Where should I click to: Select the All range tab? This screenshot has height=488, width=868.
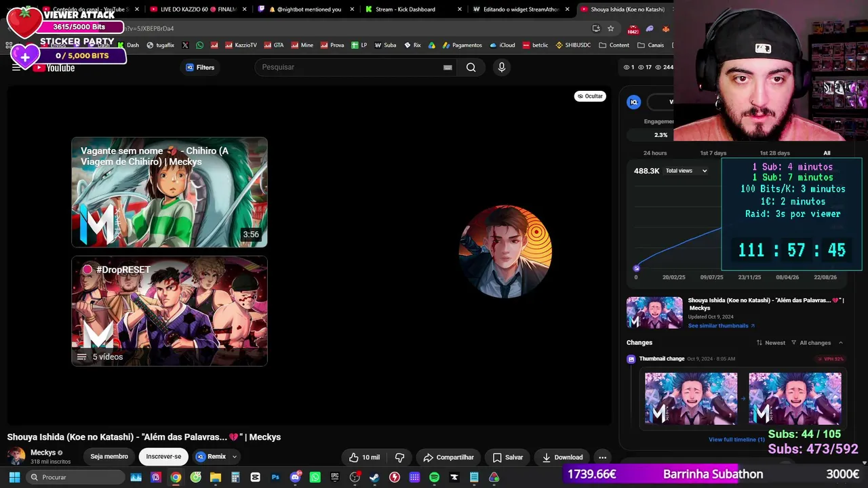(827, 153)
